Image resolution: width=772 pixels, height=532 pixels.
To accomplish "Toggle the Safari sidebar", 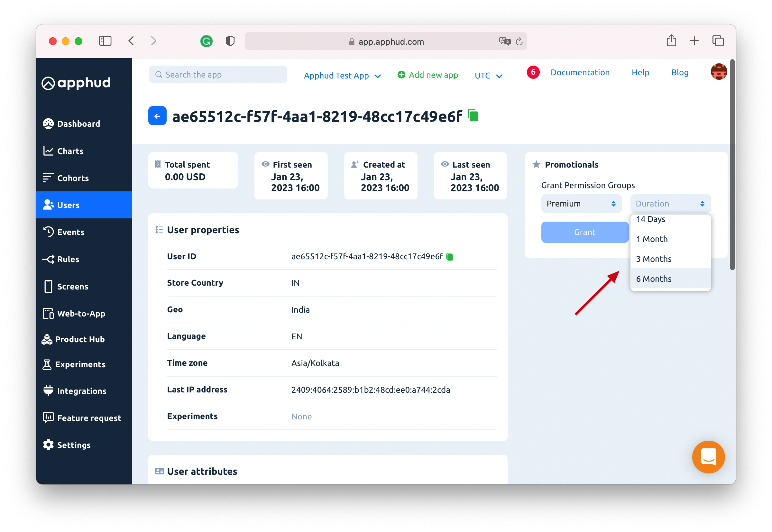I will click(x=105, y=41).
